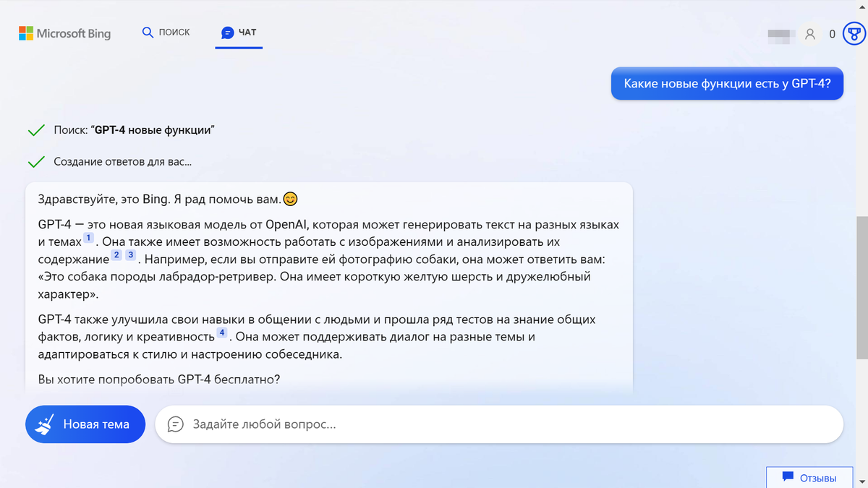Click the smiling emoji in the greeting

click(290, 199)
